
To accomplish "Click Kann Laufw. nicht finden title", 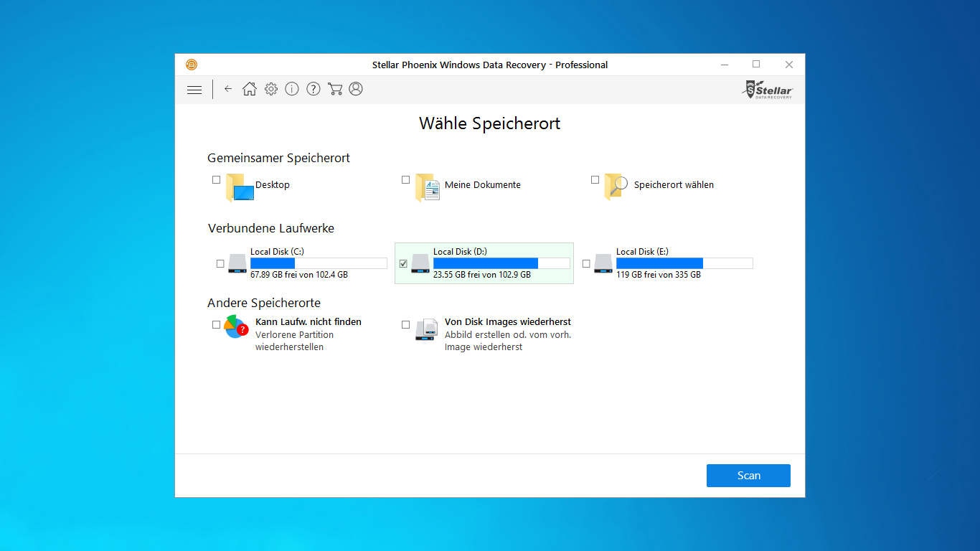I will pos(308,322).
